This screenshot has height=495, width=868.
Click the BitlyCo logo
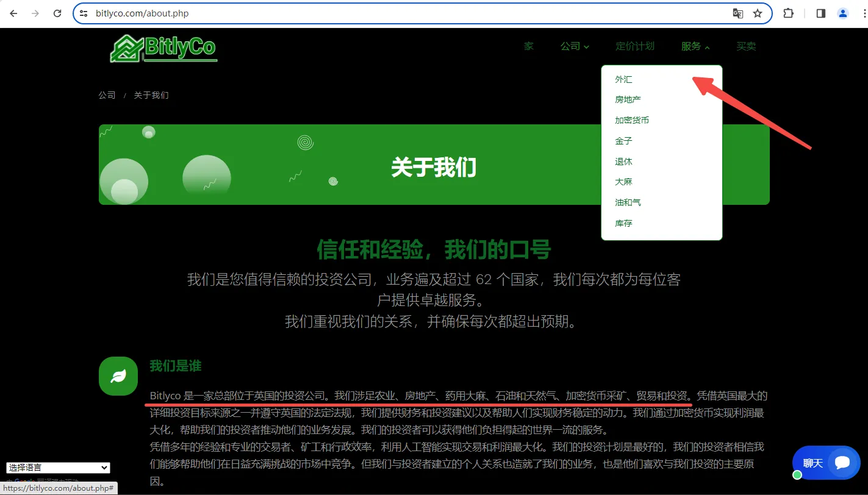(x=163, y=48)
